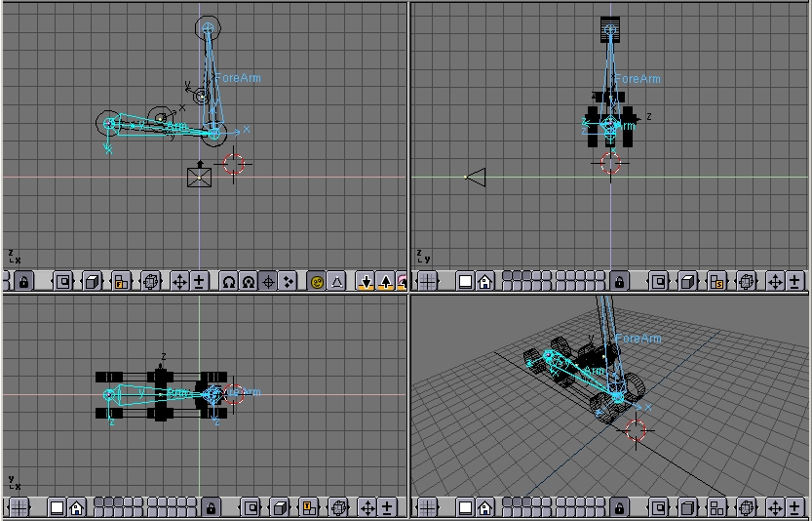This screenshot has height=521, width=812.
Task: Click the home icon in side view header
Action: [484, 281]
